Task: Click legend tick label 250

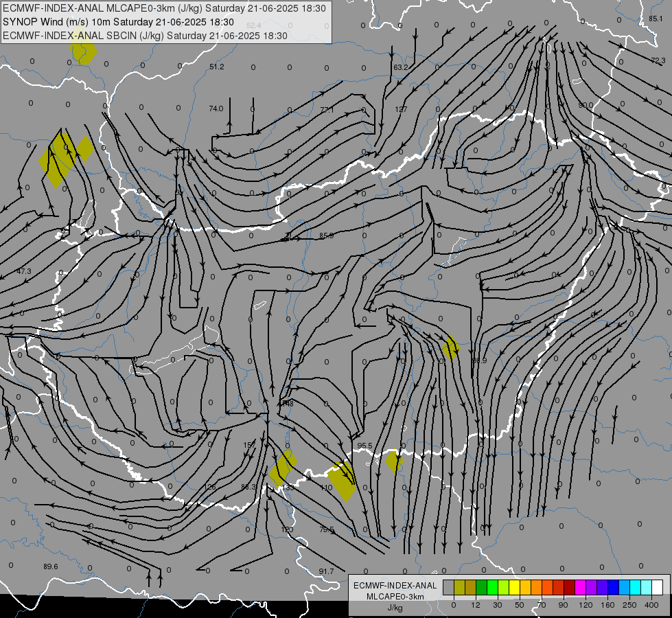Action: click(629, 605)
